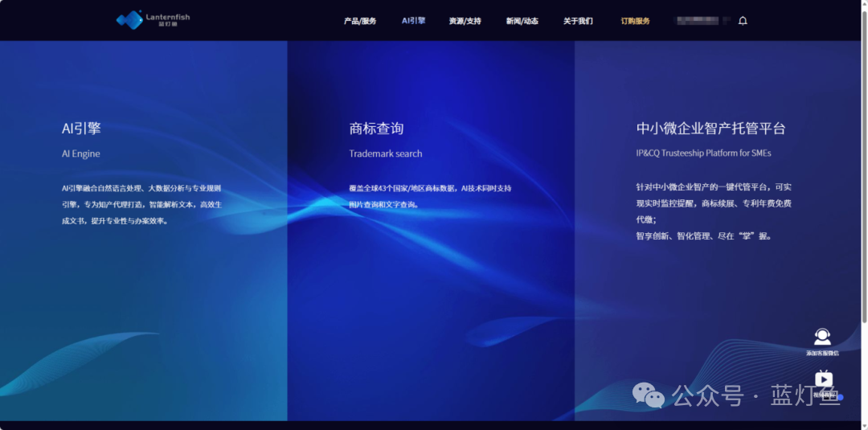
Task: Click the 'AI Engine' English subtitle
Action: (80, 154)
